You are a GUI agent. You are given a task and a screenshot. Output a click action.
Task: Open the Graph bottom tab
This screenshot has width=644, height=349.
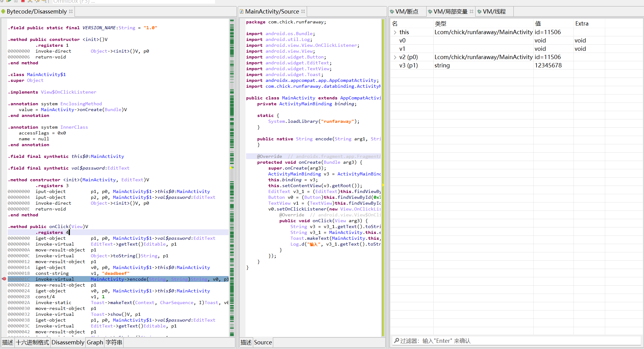coord(95,342)
